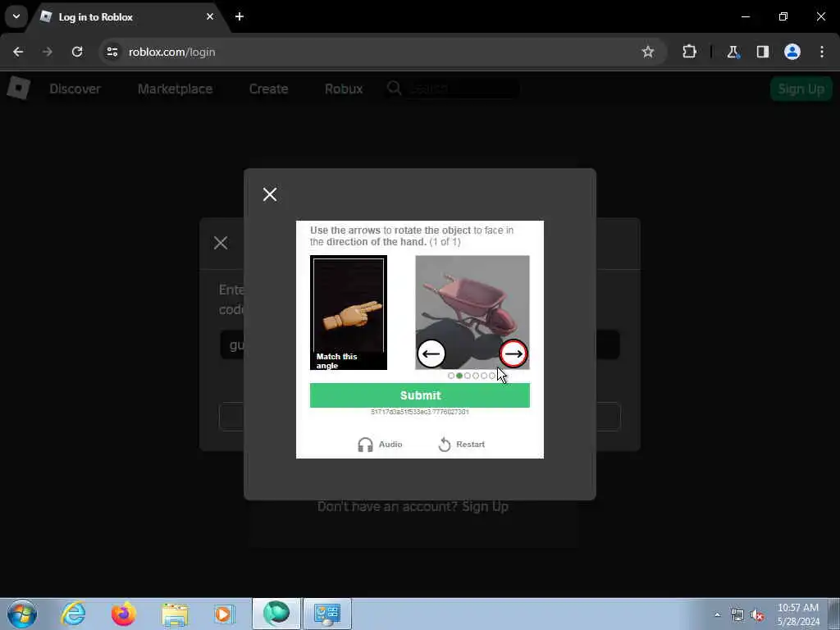
Task: Select the fifth rotation position dot
Action: (484, 376)
